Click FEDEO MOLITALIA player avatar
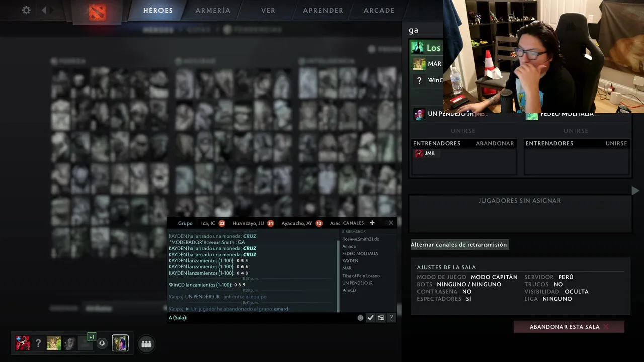This screenshot has width=644, height=362. coord(532,116)
